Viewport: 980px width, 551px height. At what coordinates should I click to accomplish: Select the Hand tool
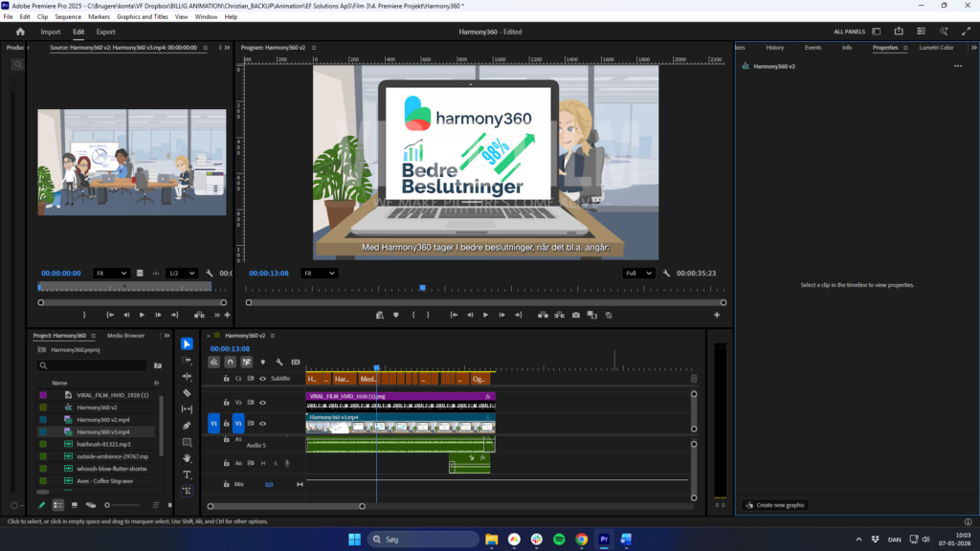(187, 458)
